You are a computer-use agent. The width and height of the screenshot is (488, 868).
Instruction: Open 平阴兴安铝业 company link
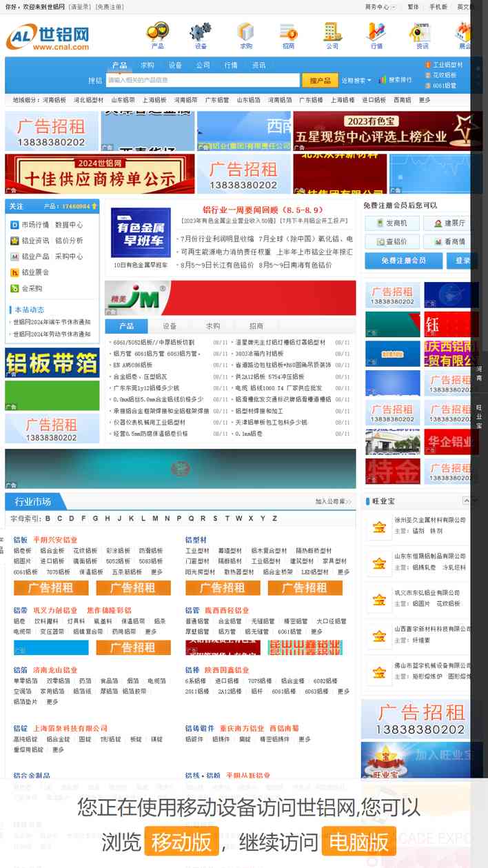tap(55, 540)
